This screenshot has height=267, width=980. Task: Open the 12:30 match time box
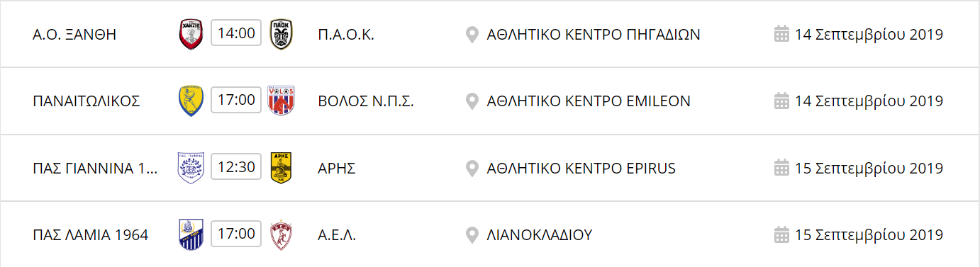(236, 167)
